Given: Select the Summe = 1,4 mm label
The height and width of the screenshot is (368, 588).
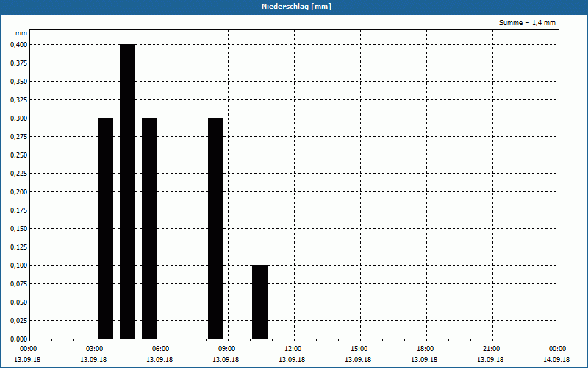Looking at the screenshot, I should [527, 23].
